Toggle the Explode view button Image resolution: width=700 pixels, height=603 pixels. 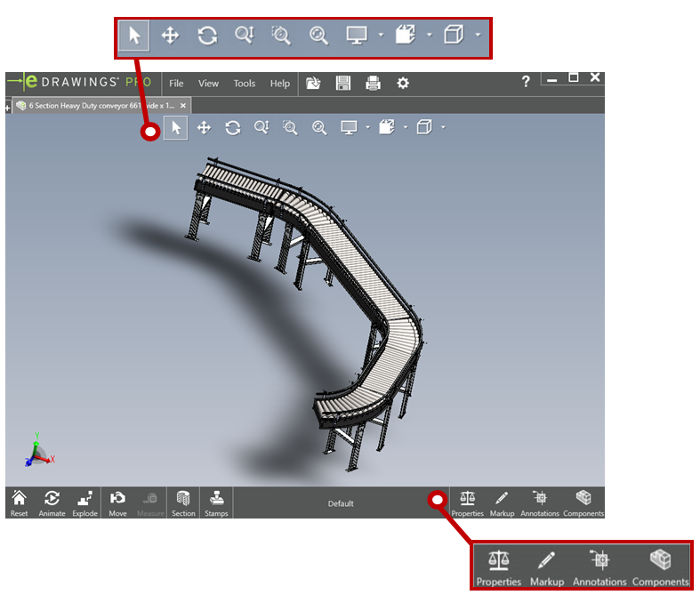tap(84, 503)
